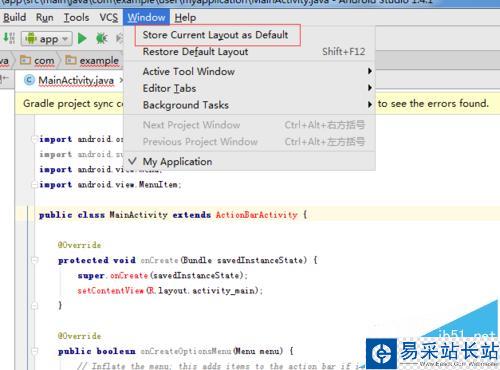This screenshot has width=500, height=370.
Task: Choose Restore Default Layout
Action: [x=249, y=52]
